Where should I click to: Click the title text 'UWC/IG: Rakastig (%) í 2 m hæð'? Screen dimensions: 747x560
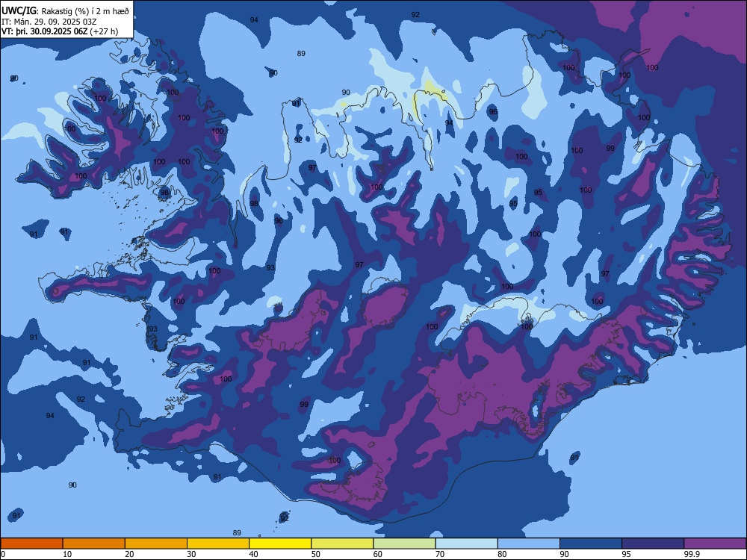65,11
